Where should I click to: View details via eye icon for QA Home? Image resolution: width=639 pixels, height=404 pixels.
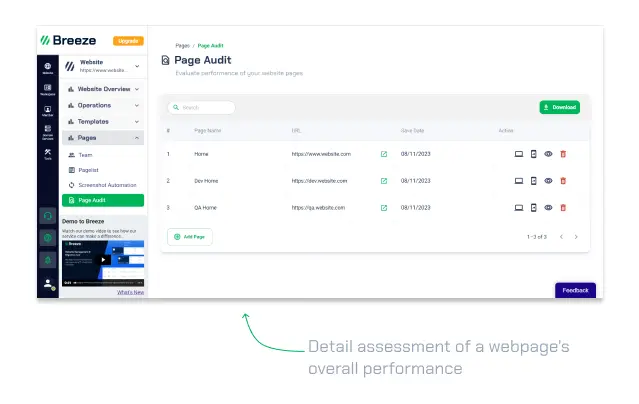tap(548, 208)
